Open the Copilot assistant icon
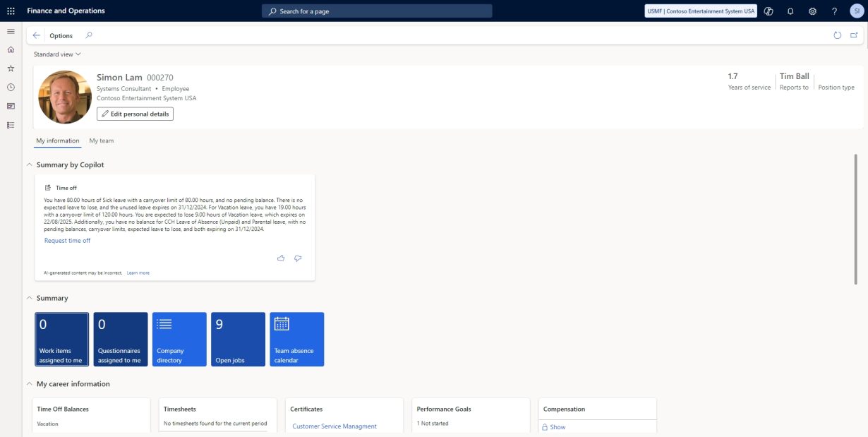 (x=768, y=11)
